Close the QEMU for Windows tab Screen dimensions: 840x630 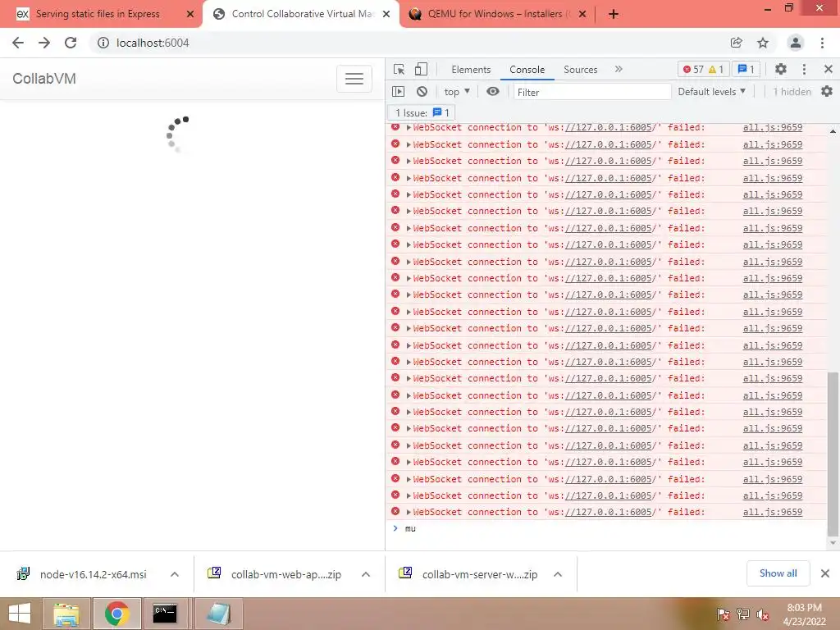[x=582, y=14]
